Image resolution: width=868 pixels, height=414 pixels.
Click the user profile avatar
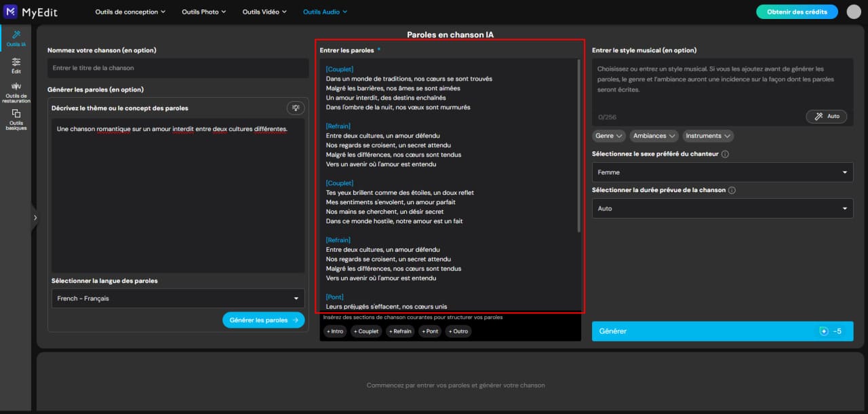coord(853,12)
